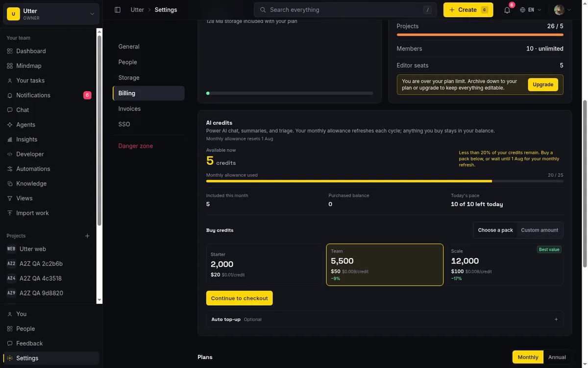Click the A2Z QA 9d8820 project badge
Viewport: 588px width, 368px height.
point(11,293)
